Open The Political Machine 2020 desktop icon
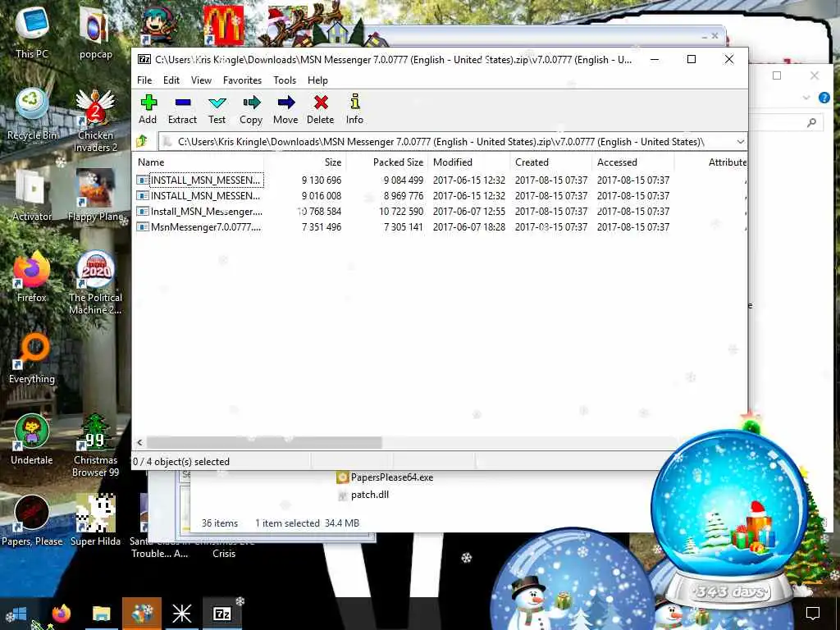840x630 pixels. pos(95,283)
